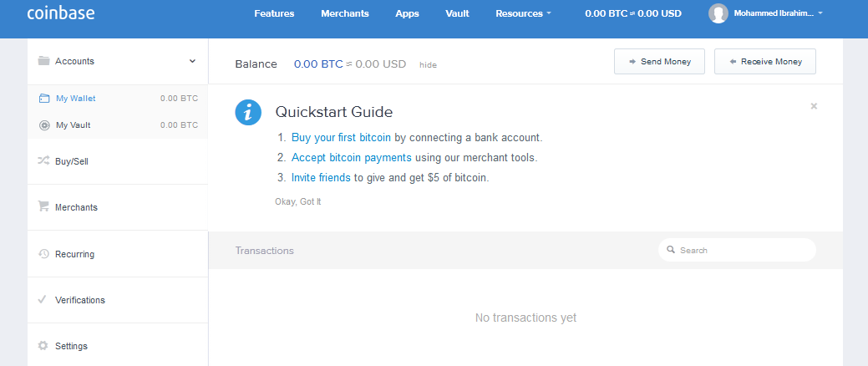Follow the Buy your first bitcoin link
Viewport: 868px width, 366px height.
click(341, 137)
